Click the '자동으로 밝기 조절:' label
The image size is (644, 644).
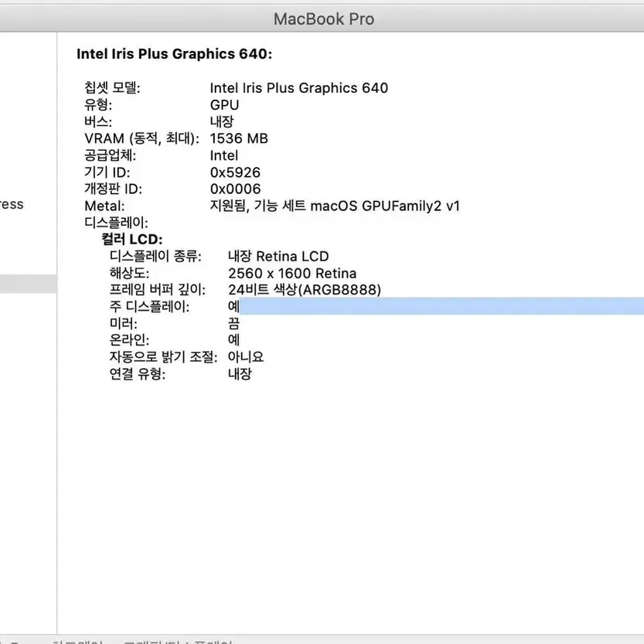point(163,356)
